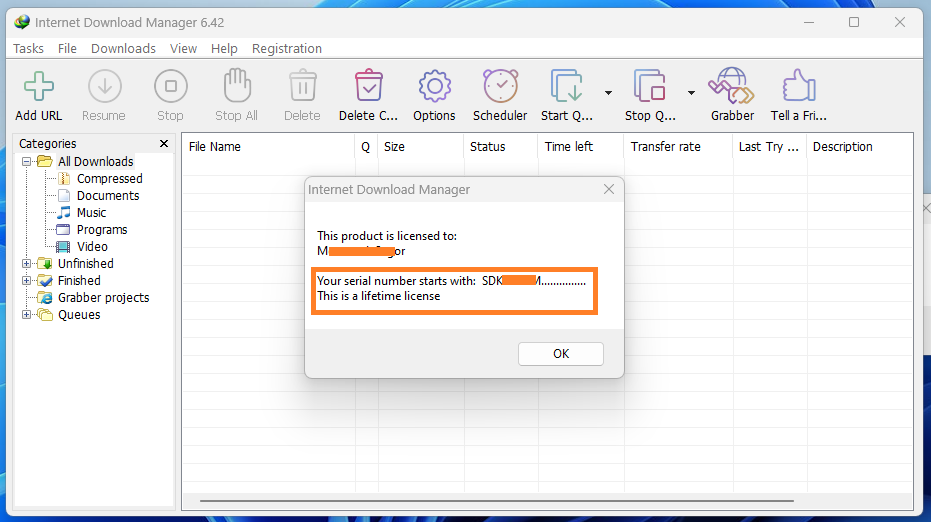Image resolution: width=931 pixels, height=522 pixels.
Task: Click the Start Queue icon
Action: pos(567,88)
